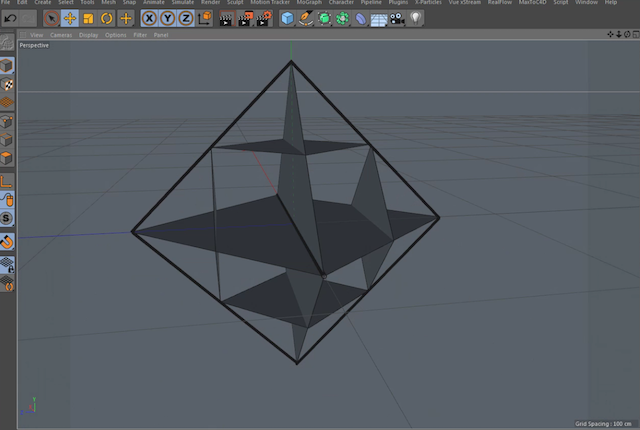Toggle the Z axis lock
The height and width of the screenshot is (430, 640).
(x=186, y=18)
